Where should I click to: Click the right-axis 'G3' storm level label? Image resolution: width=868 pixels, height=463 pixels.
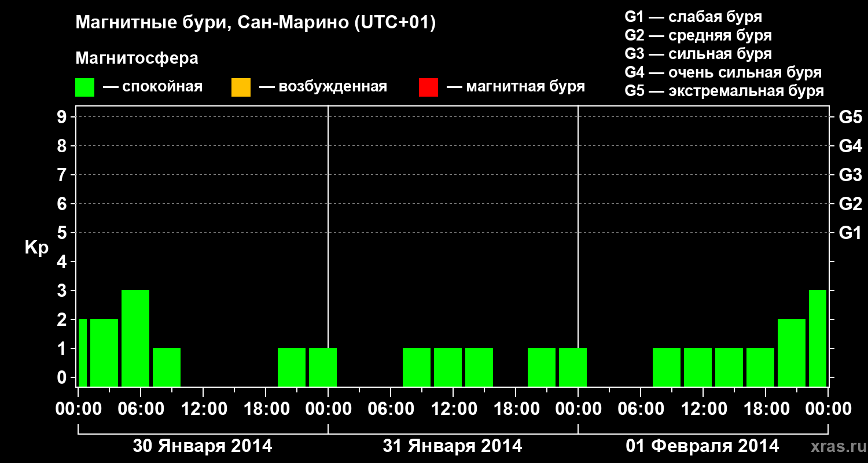click(850, 175)
